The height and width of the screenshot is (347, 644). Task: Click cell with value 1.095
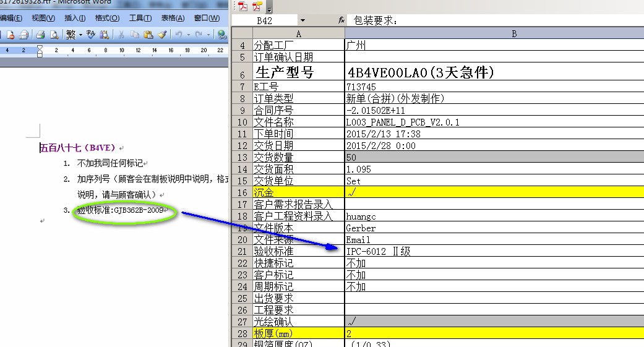pyautogui.click(x=494, y=169)
